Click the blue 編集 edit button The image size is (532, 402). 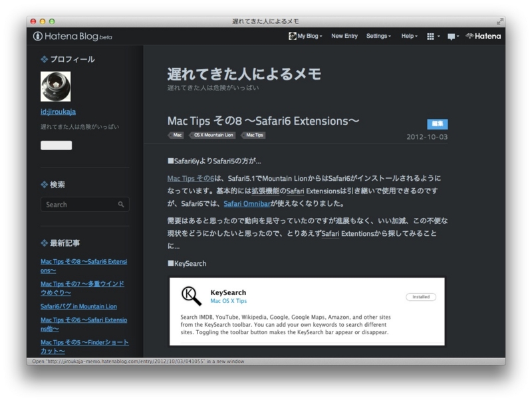pos(438,124)
